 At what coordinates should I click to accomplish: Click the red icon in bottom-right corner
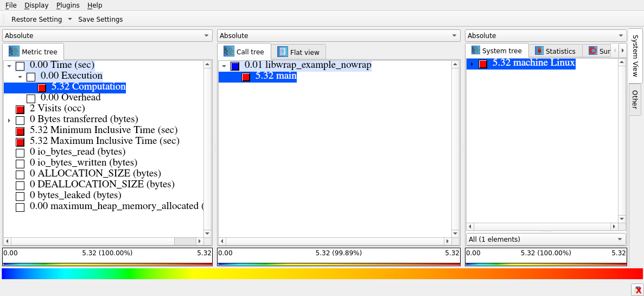[637, 289]
